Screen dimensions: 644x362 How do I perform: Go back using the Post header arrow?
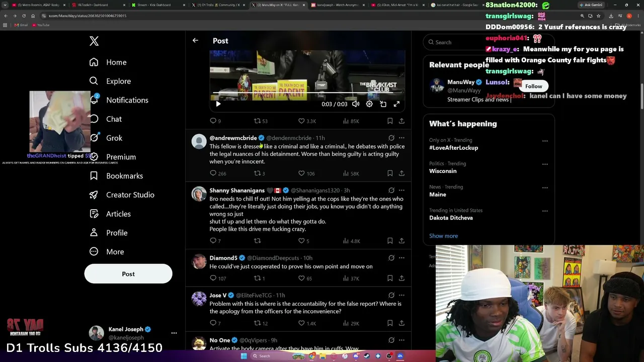[195, 41]
